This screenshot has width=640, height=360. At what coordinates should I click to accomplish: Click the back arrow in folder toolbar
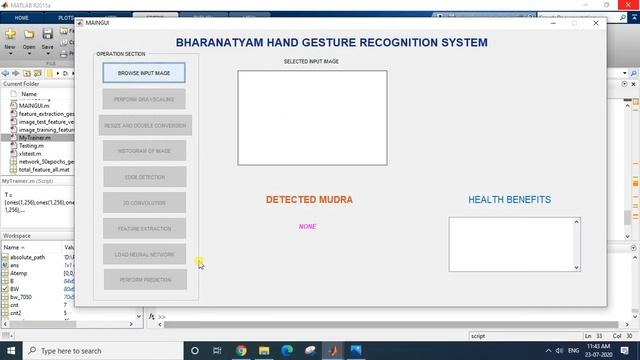click(x=5, y=73)
